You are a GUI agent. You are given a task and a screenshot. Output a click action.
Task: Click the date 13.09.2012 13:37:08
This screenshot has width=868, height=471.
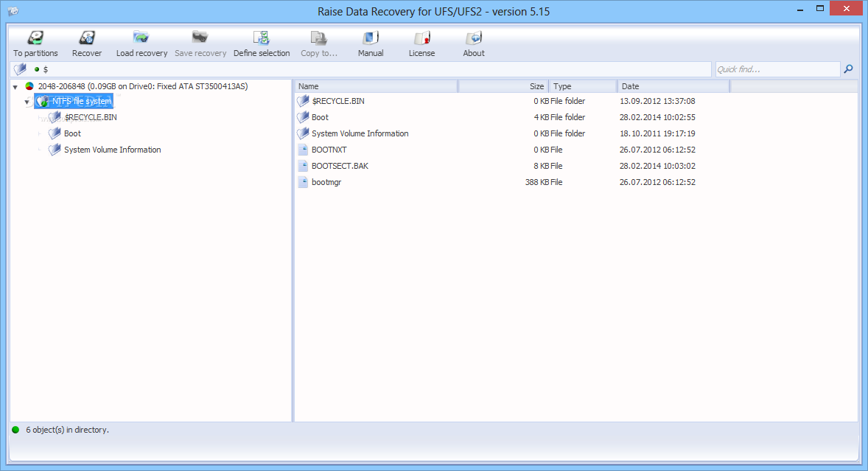pos(657,101)
